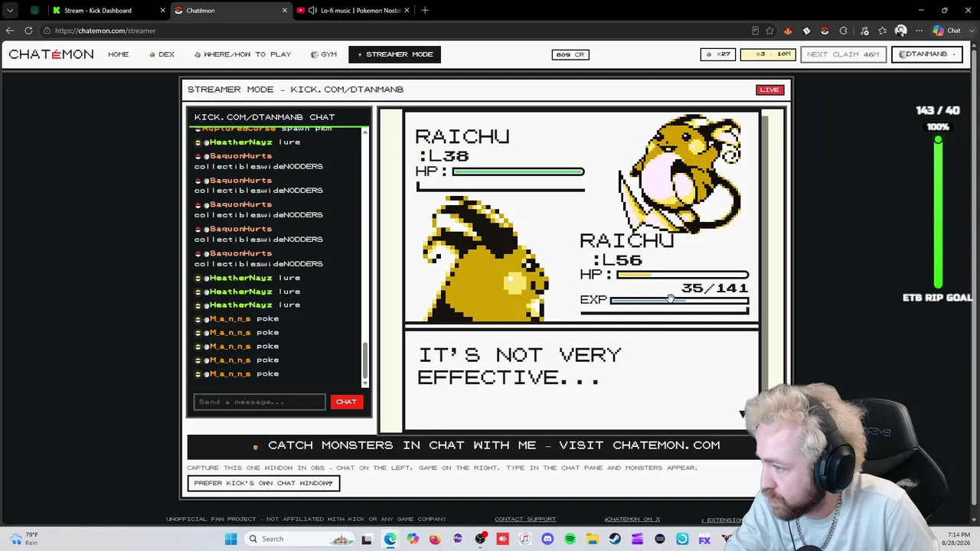Viewport: 980px width, 551px height.
Task: Close the Stream - Kick Dashboard tab
Action: coord(163,11)
